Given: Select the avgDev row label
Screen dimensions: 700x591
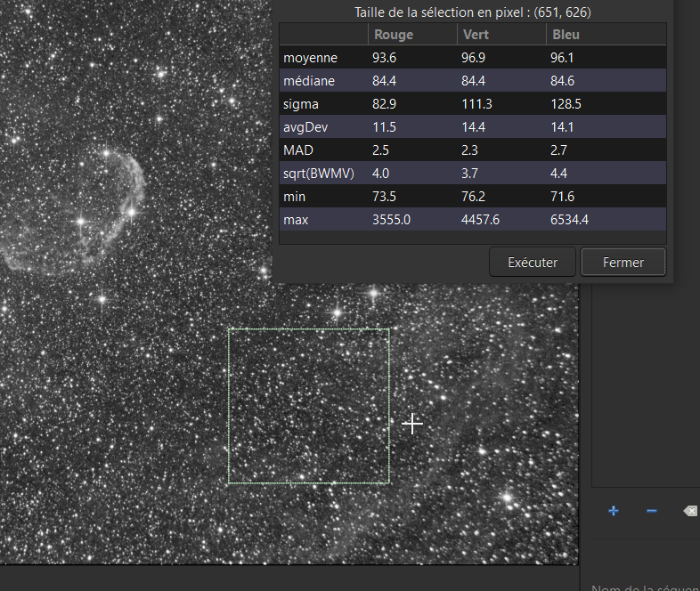Looking at the screenshot, I should (305, 127).
